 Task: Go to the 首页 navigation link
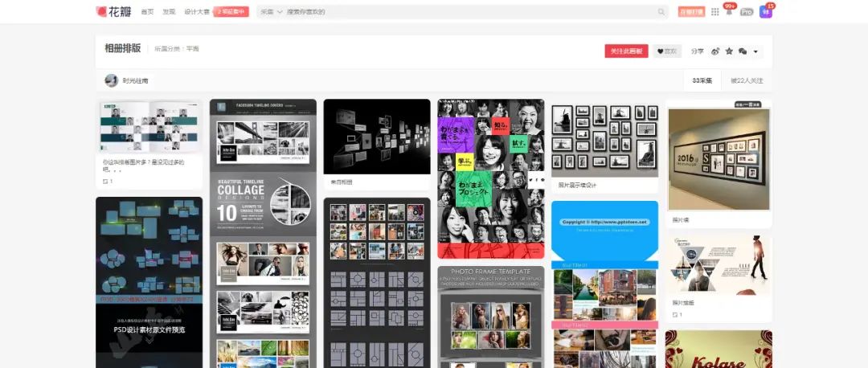click(147, 11)
